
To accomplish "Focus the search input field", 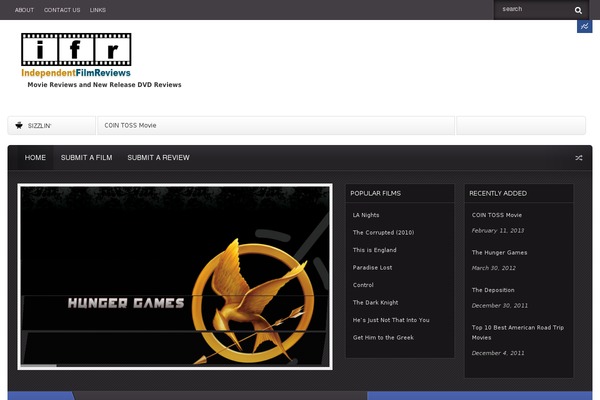I will pos(535,9).
